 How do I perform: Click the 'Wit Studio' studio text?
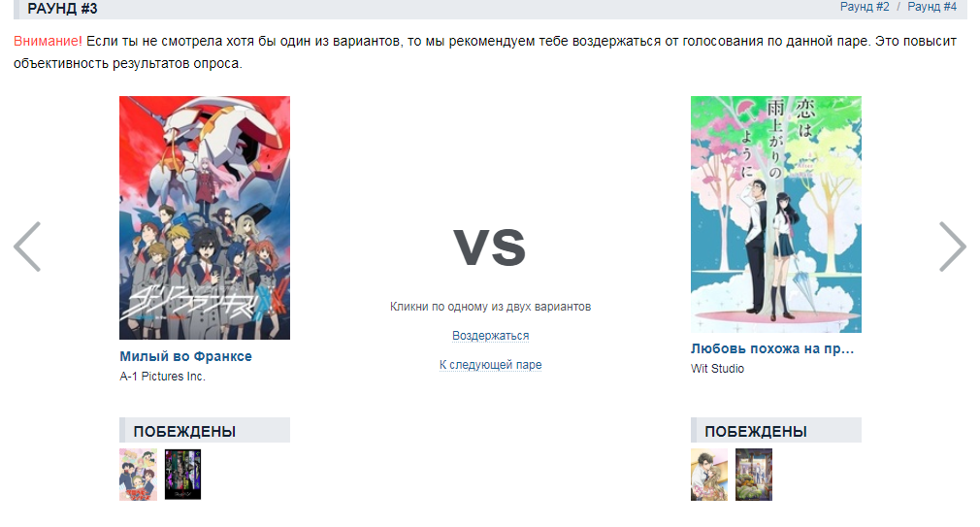click(717, 369)
